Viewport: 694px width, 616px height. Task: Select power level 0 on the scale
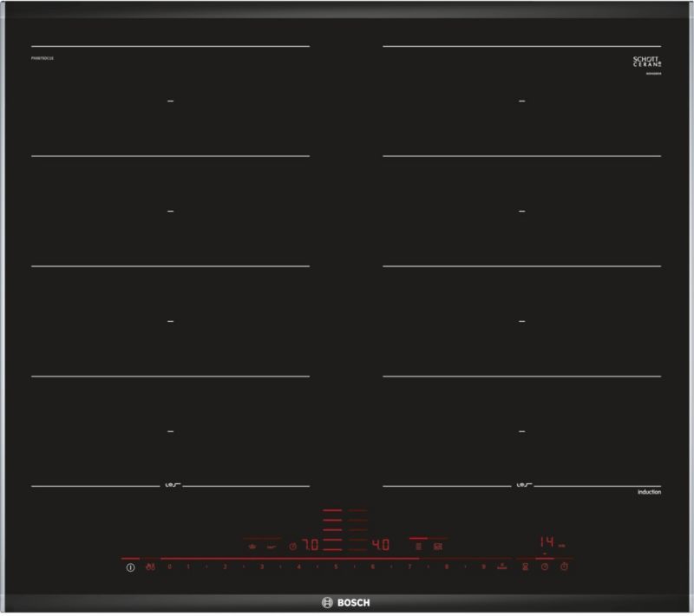[170, 567]
